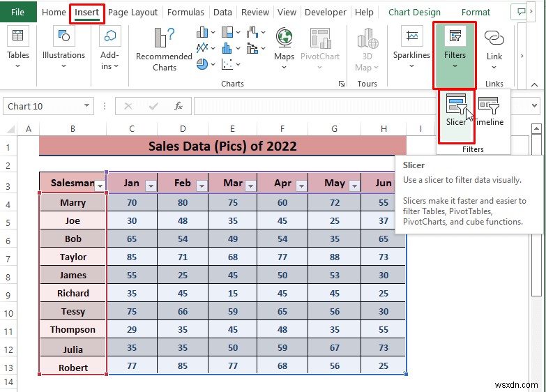Open the Maps chart button
This screenshot has width=546, height=392.
click(x=284, y=49)
